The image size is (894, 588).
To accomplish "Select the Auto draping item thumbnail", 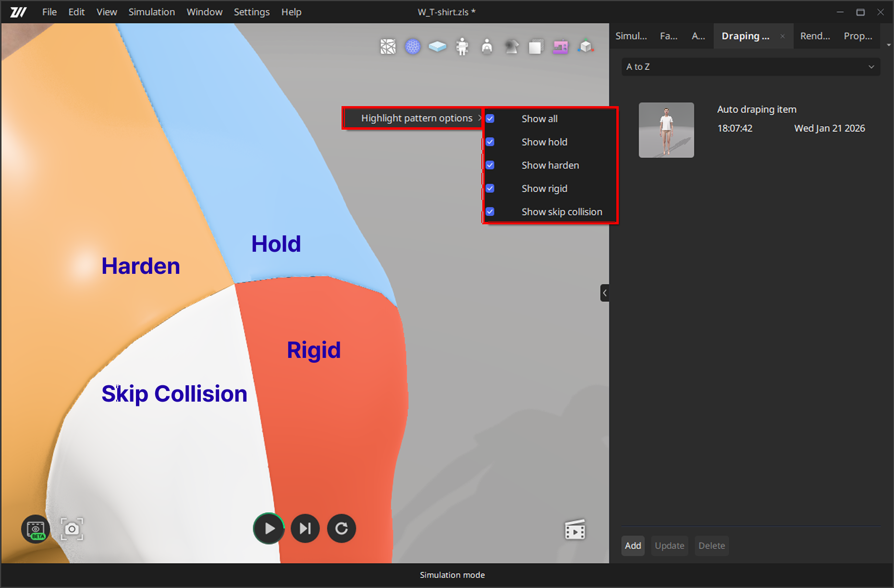I will click(x=666, y=130).
